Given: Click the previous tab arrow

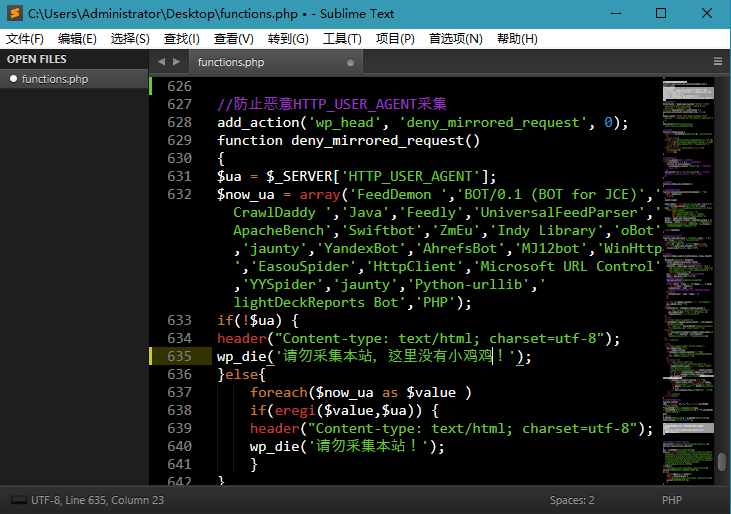Looking at the screenshot, I should click(x=161, y=62).
